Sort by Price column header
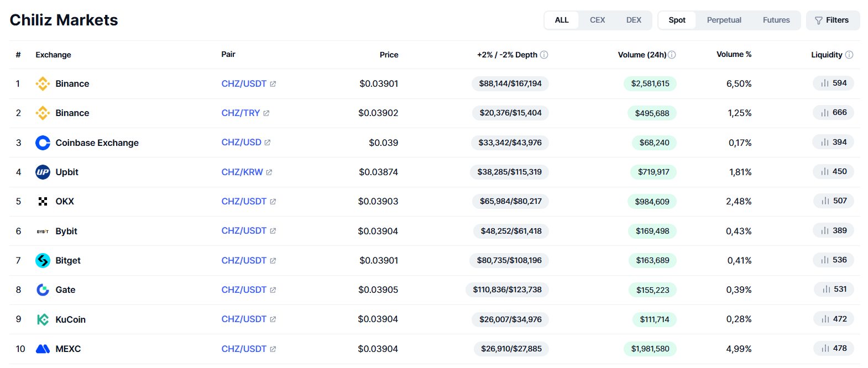Viewport: 868px width, 368px height. 389,55
